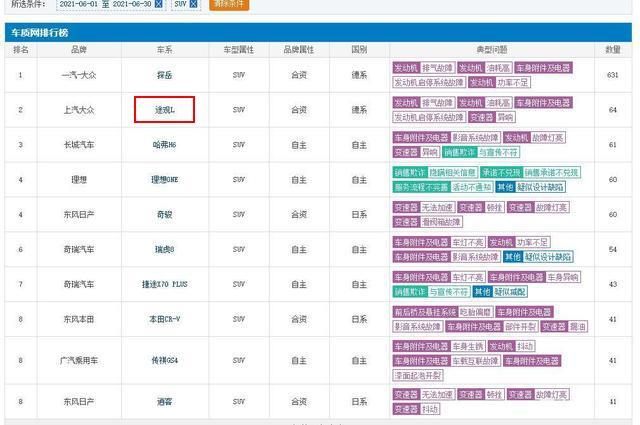The height and width of the screenshot is (425, 640).
Task: Open the 奇骏 model link
Action: [164, 214]
